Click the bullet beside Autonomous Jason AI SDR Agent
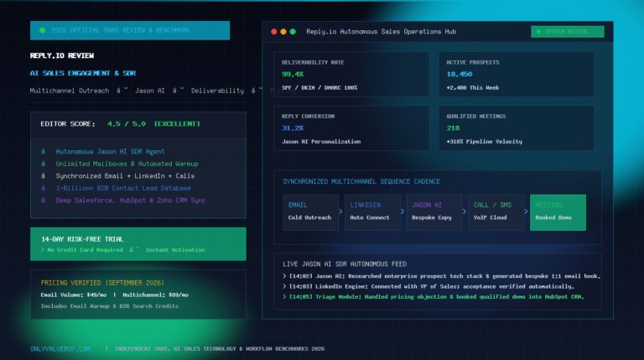 pos(43,152)
